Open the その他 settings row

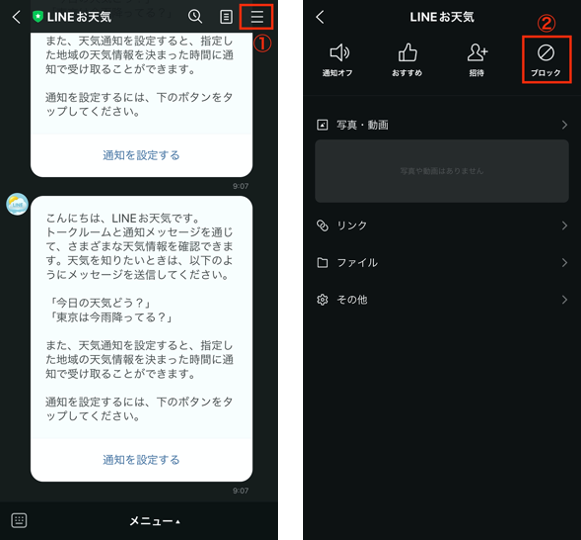tap(442, 299)
